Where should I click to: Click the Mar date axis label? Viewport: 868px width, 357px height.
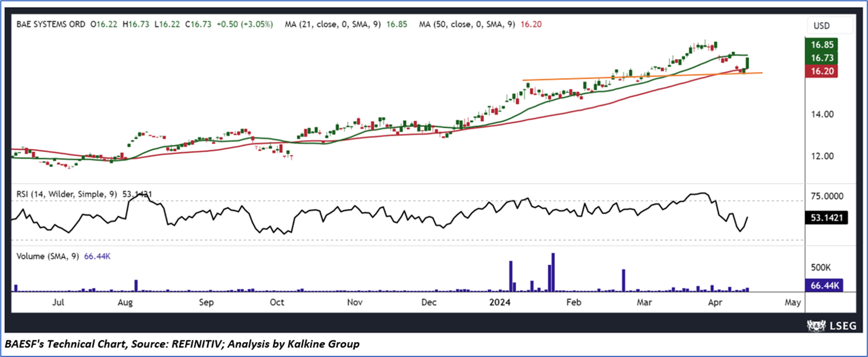click(x=644, y=303)
